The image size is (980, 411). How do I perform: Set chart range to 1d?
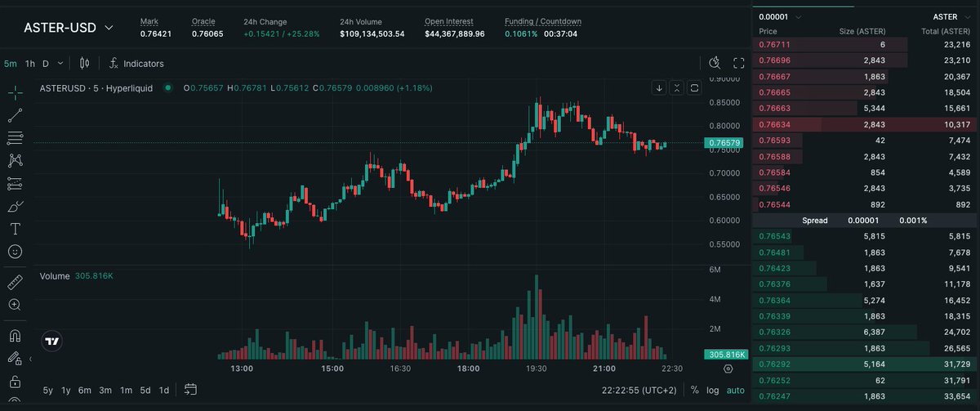pos(164,390)
